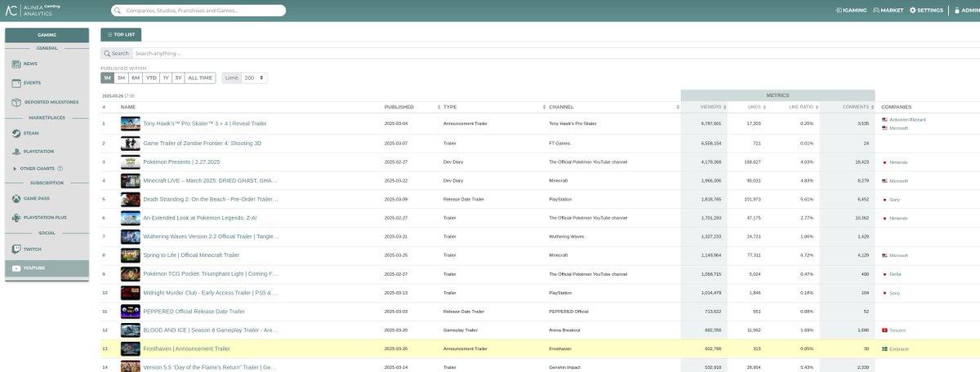
Task: Select the 6M published-within filter
Action: 135,78
